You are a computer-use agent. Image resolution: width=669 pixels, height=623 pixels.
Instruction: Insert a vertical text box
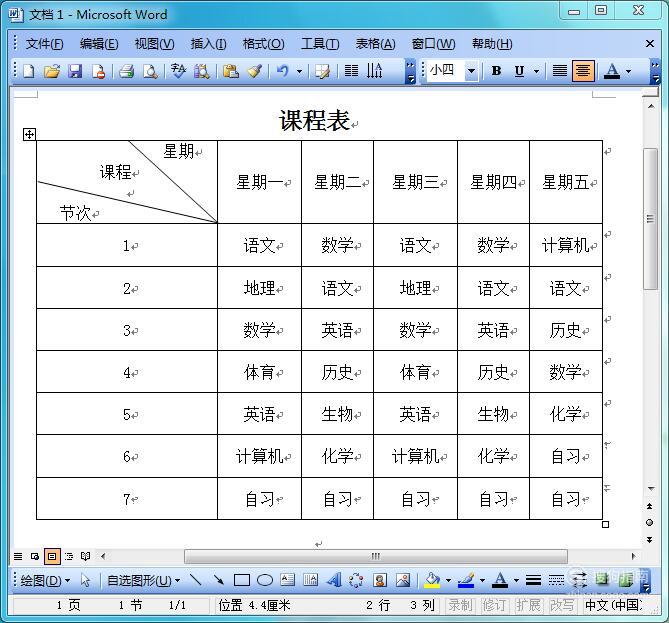point(311,579)
